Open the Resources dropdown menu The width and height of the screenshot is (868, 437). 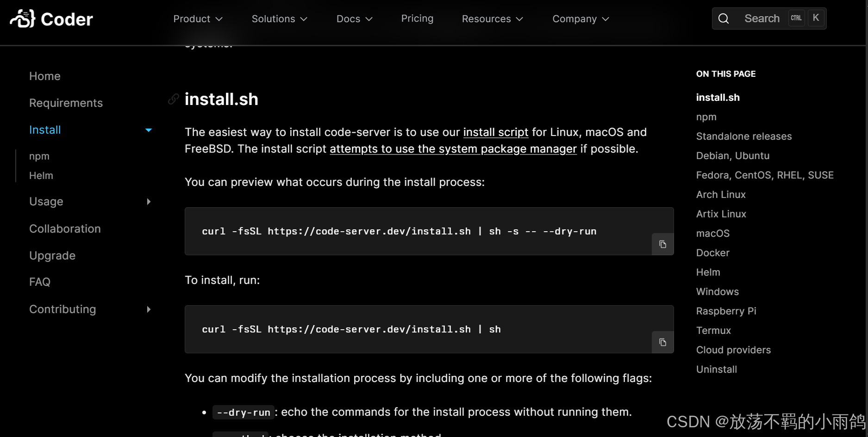(493, 19)
